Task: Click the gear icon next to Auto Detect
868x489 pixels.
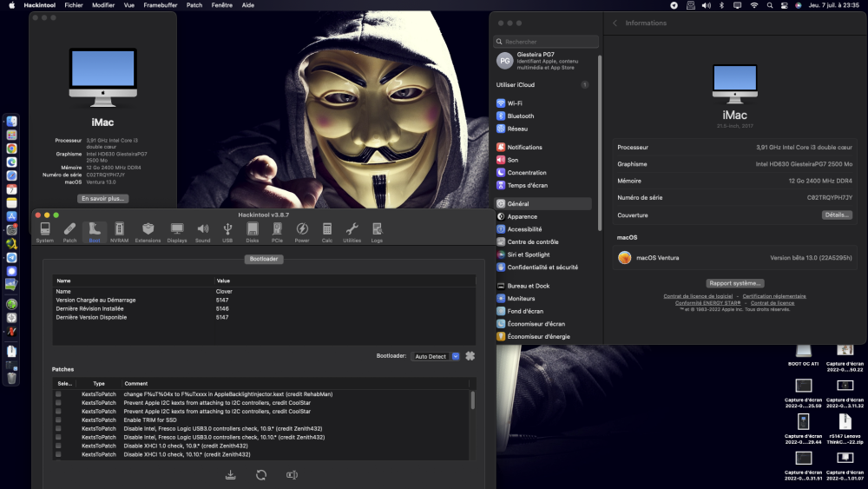Action: (x=470, y=356)
